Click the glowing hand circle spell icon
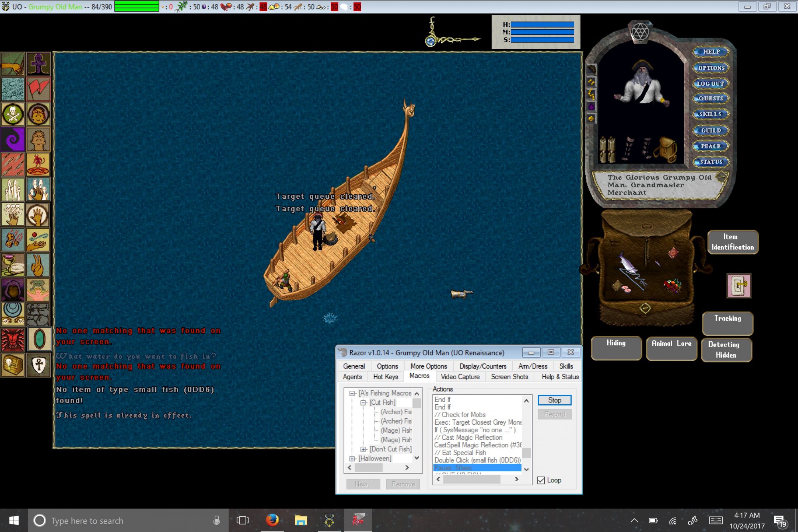 tap(38, 215)
